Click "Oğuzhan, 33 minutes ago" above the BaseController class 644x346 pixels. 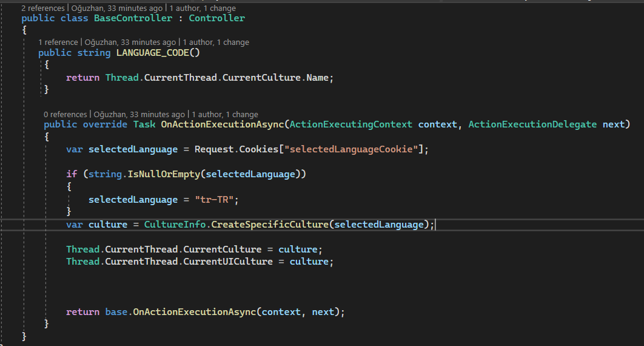click(x=116, y=8)
